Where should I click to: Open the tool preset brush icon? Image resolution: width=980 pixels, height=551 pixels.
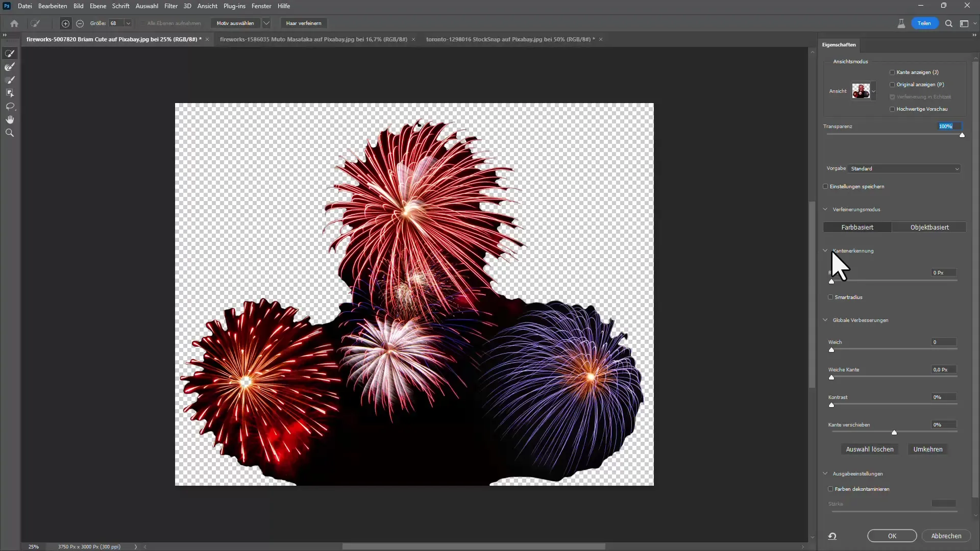point(35,23)
